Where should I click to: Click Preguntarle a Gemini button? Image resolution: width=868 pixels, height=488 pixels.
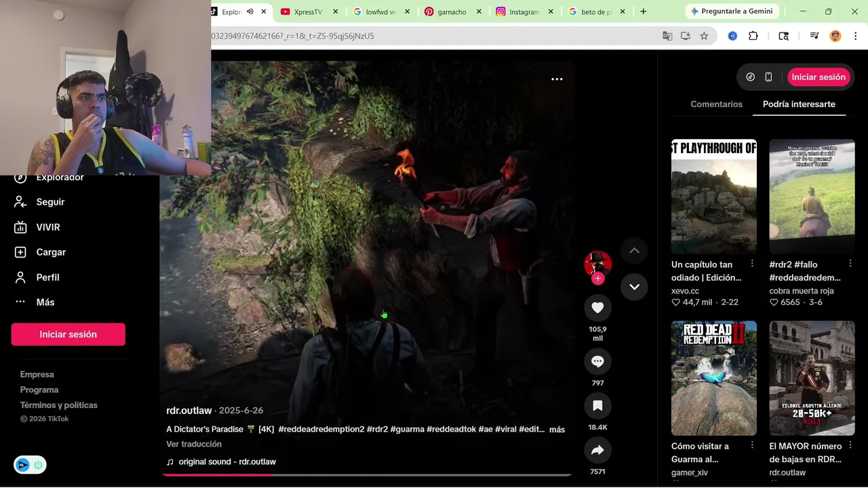tap(731, 12)
